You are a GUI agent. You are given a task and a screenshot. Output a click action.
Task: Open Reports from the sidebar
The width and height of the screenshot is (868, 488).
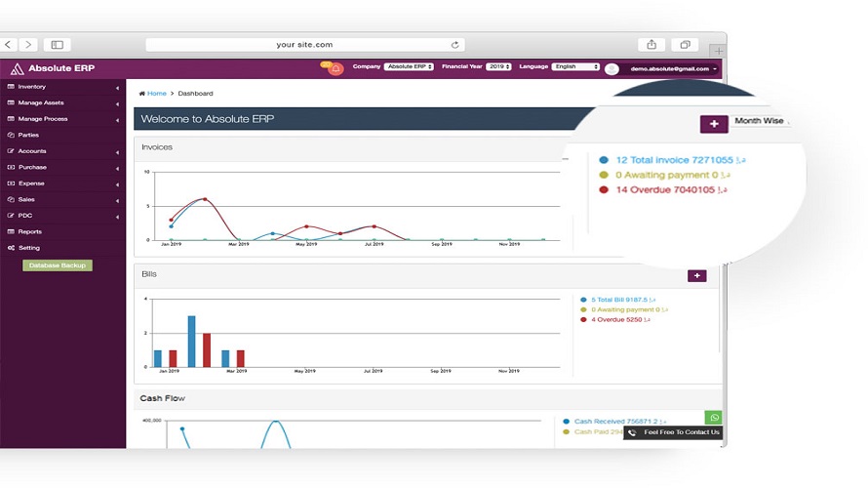click(29, 231)
